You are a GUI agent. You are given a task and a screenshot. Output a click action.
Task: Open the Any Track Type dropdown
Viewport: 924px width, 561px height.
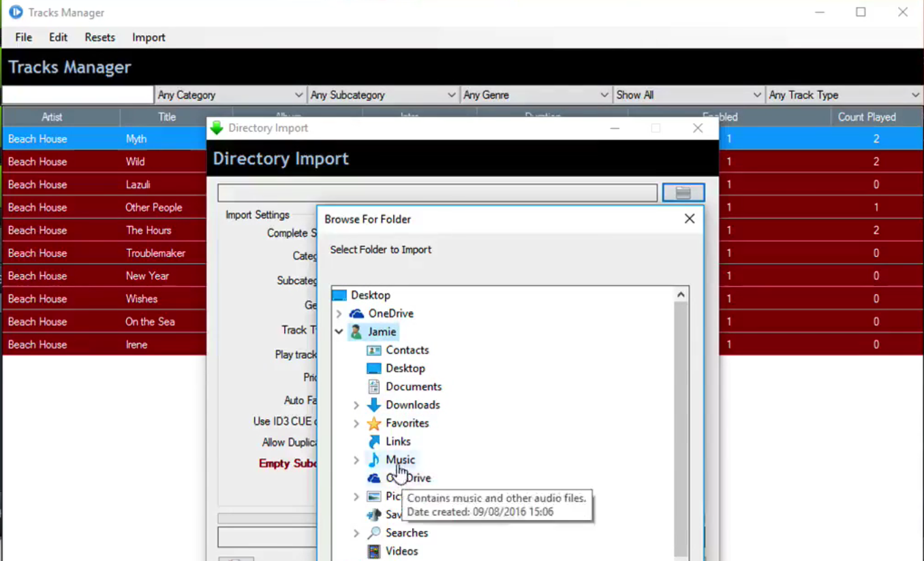(844, 95)
